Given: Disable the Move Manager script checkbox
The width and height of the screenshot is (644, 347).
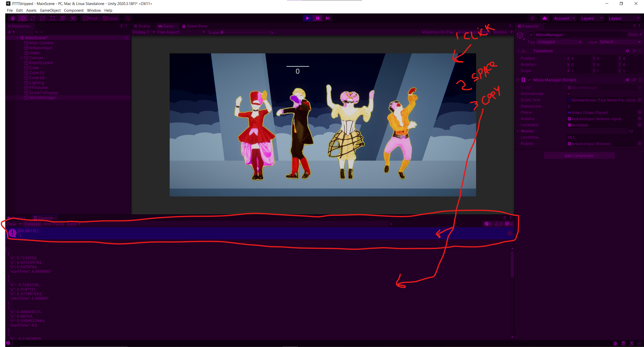Looking at the screenshot, I should click(529, 80).
